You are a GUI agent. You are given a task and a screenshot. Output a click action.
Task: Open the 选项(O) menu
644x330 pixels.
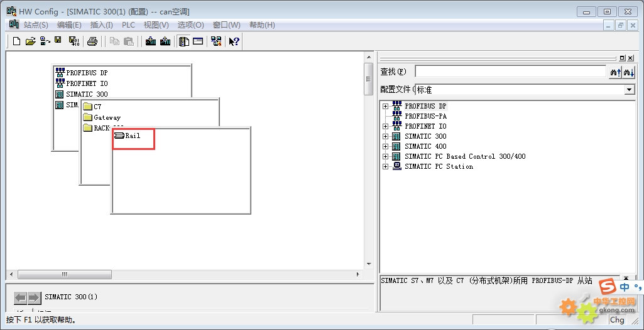190,25
